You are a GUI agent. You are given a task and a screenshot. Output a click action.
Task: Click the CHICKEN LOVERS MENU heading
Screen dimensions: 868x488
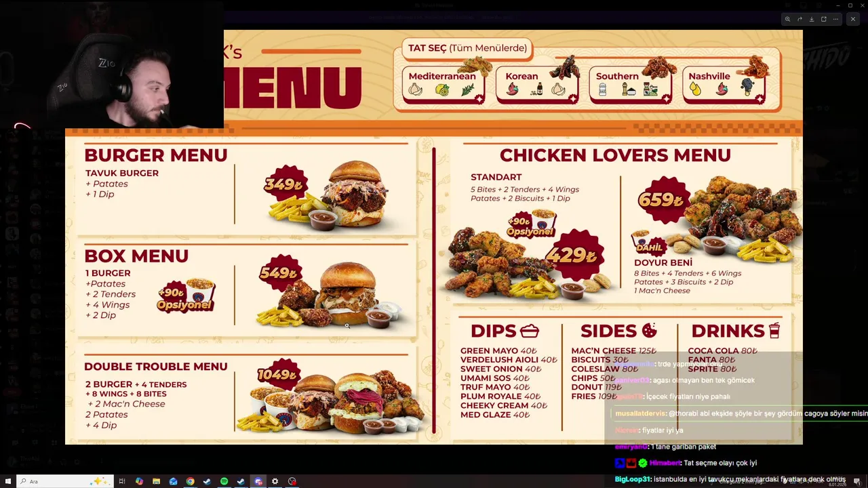point(615,155)
